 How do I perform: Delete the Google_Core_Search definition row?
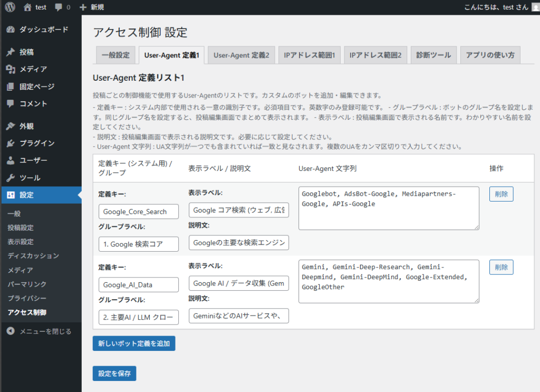click(501, 194)
